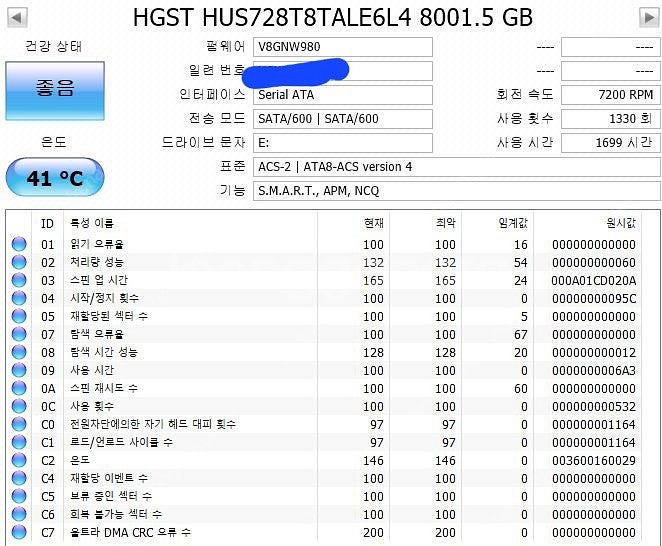Click status circle for attribute C4 재할당 이벤트 수
662x546 pixels.
point(19,478)
